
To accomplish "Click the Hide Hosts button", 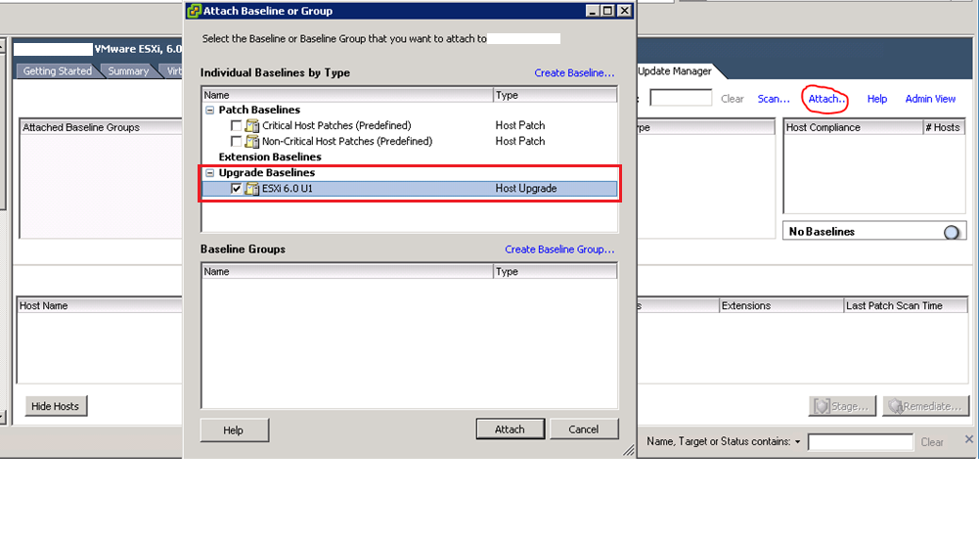I will (x=55, y=406).
